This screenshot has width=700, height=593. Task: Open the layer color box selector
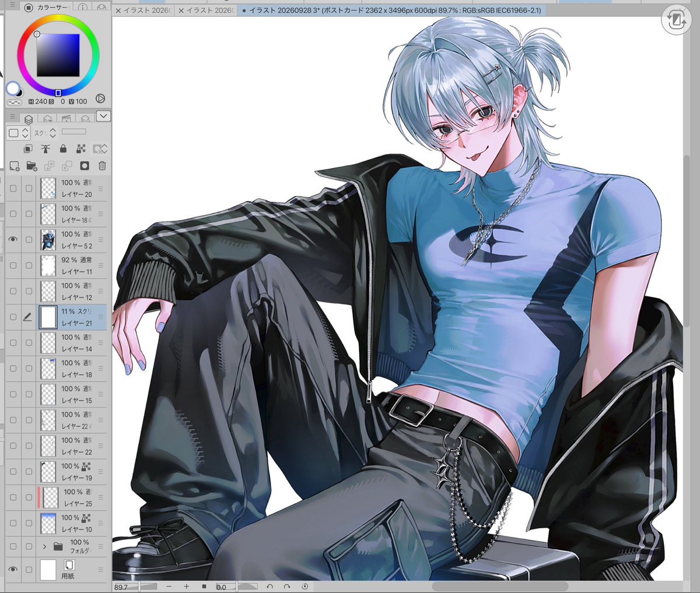[x=18, y=133]
